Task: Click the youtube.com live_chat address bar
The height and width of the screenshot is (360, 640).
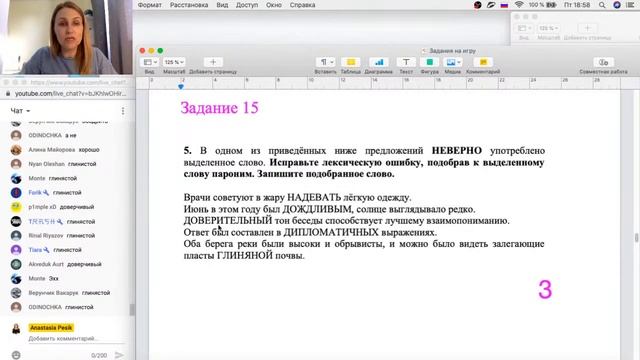Action: click(70, 93)
